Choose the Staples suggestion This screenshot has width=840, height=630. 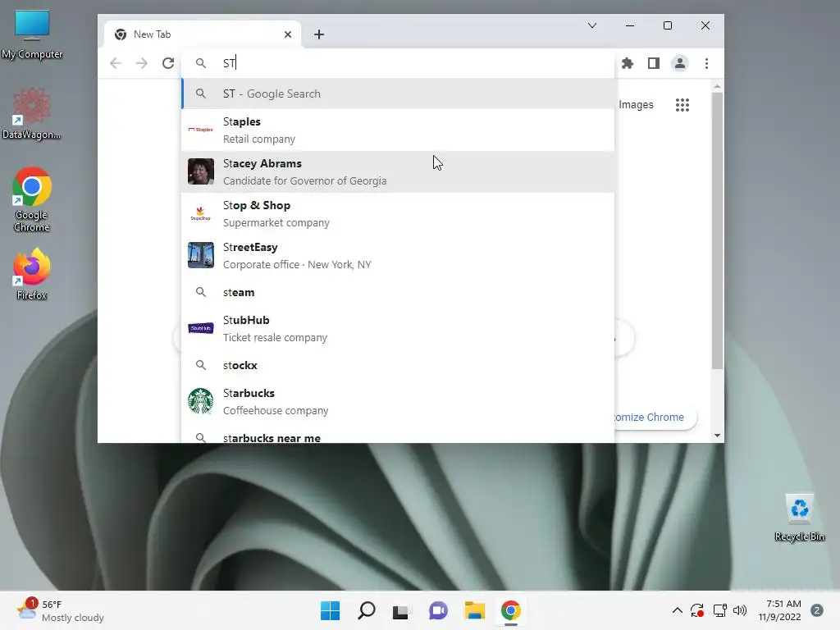click(x=398, y=130)
